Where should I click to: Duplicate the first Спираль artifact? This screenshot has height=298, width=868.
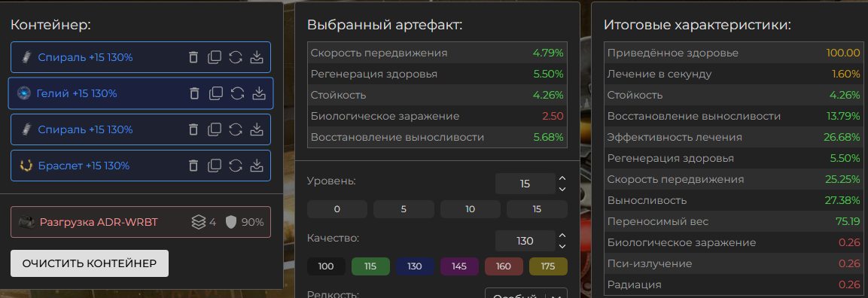(x=214, y=57)
